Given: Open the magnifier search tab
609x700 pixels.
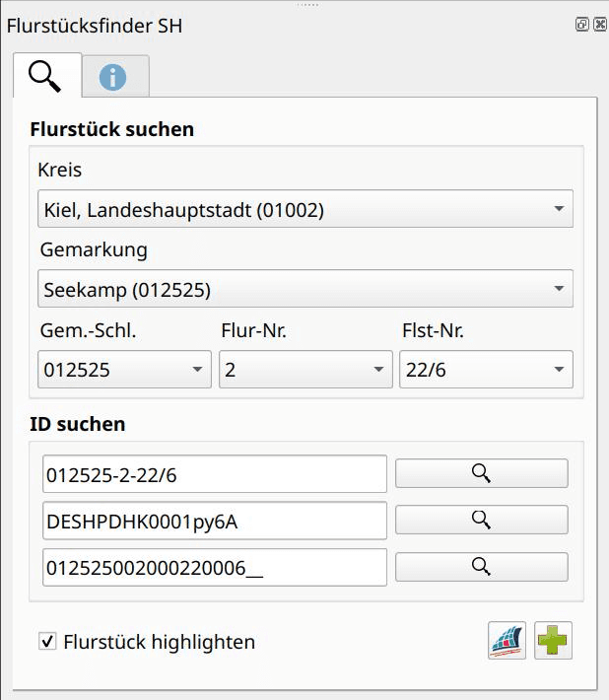Looking at the screenshot, I should (45, 75).
